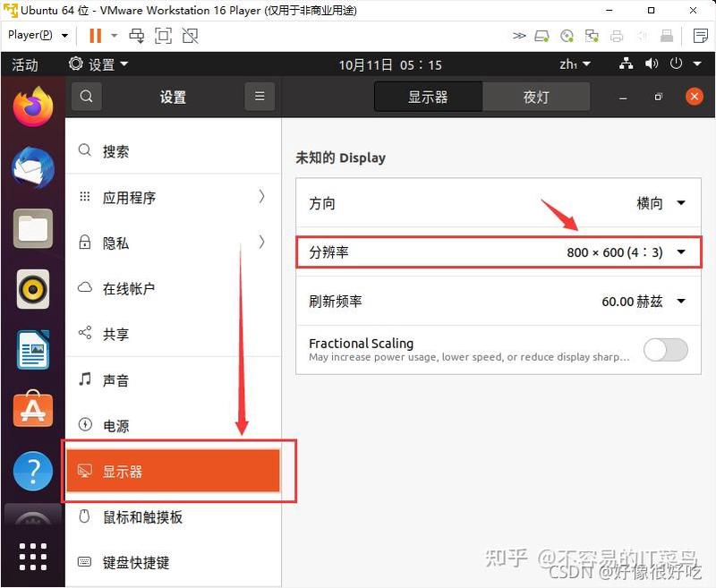Open the VMware message log icon
The image size is (716, 588).
(700, 36)
